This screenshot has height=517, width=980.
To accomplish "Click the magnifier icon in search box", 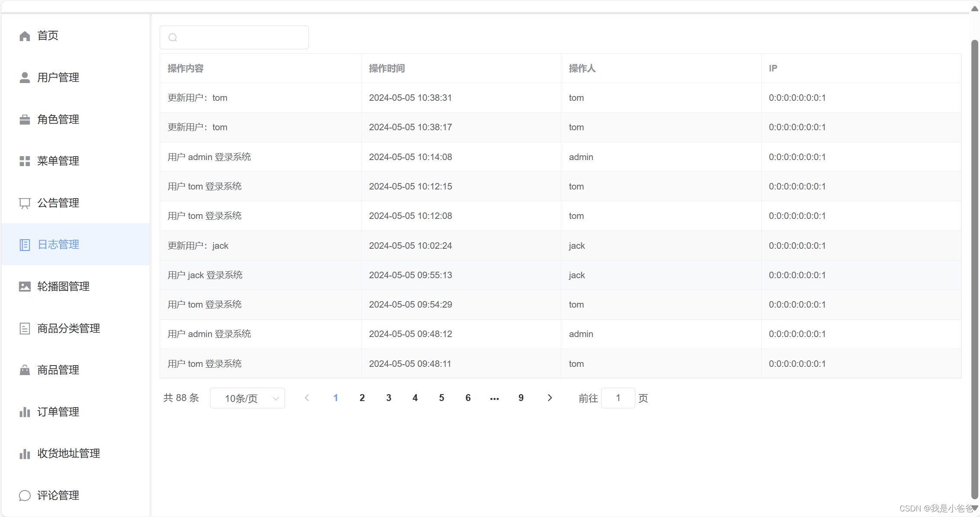I will pyautogui.click(x=173, y=37).
